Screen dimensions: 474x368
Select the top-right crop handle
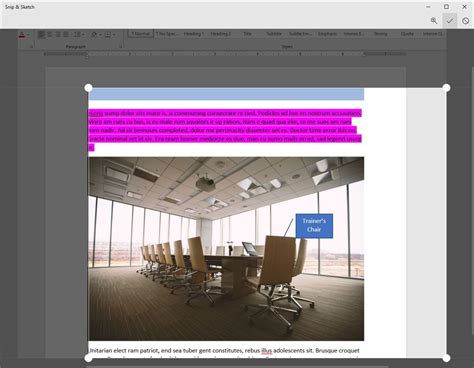click(x=446, y=88)
